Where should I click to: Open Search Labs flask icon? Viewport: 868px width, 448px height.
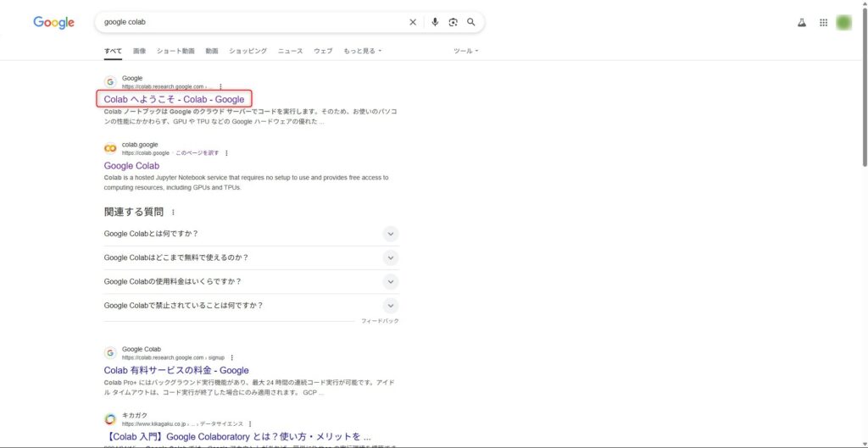pyautogui.click(x=802, y=23)
